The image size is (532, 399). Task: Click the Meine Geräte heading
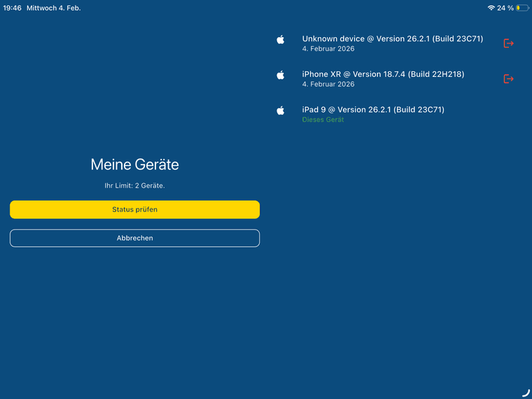[134, 164]
